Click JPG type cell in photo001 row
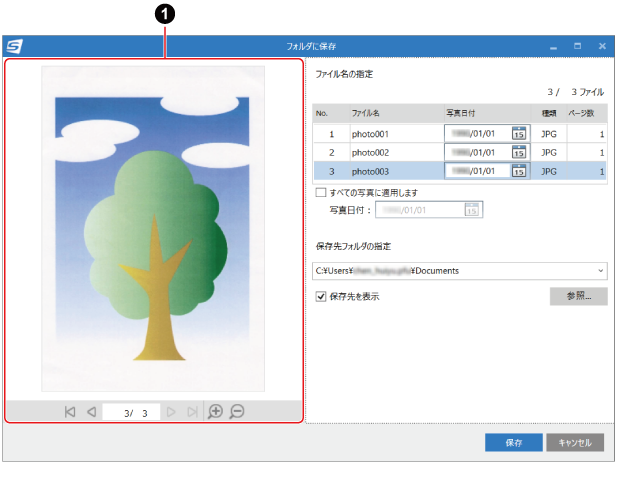This screenshot has width=619, height=477. (549, 134)
